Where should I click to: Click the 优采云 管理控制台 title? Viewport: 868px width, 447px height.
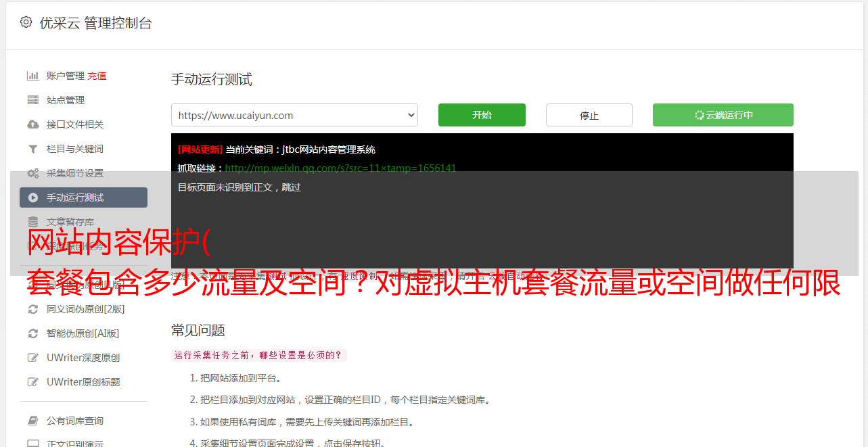point(95,23)
